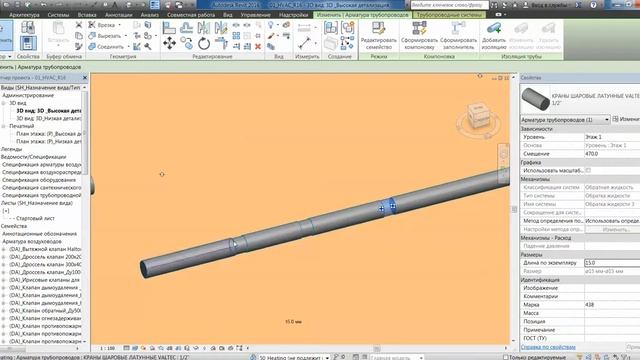The image size is (640, 360).
Task: Open Врезка dropdown arrow
Action: (120, 25)
